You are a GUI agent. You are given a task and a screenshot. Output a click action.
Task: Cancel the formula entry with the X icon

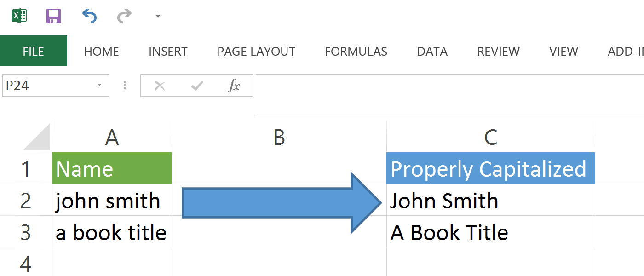(x=160, y=86)
